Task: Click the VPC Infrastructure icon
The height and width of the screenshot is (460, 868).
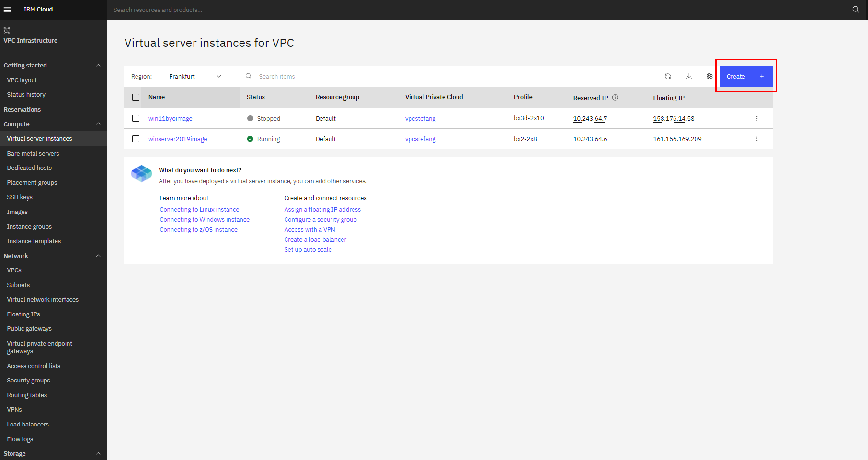Action: pos(7,30)
